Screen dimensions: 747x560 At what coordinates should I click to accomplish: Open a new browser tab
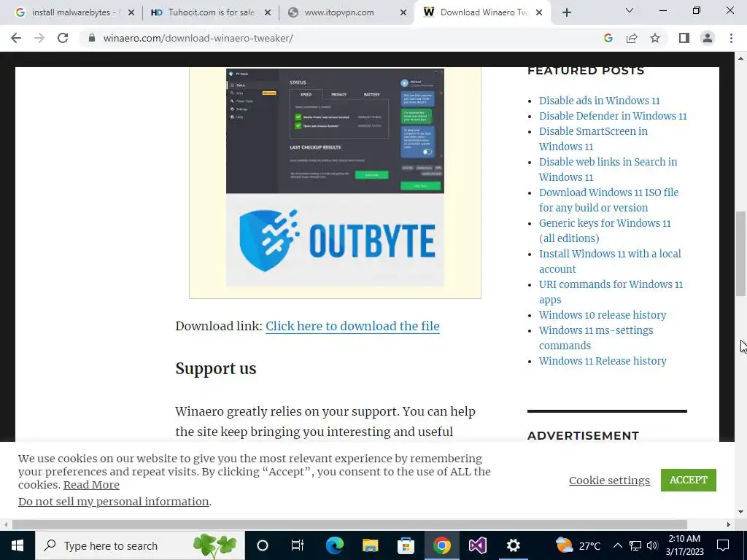click(566, 12)
